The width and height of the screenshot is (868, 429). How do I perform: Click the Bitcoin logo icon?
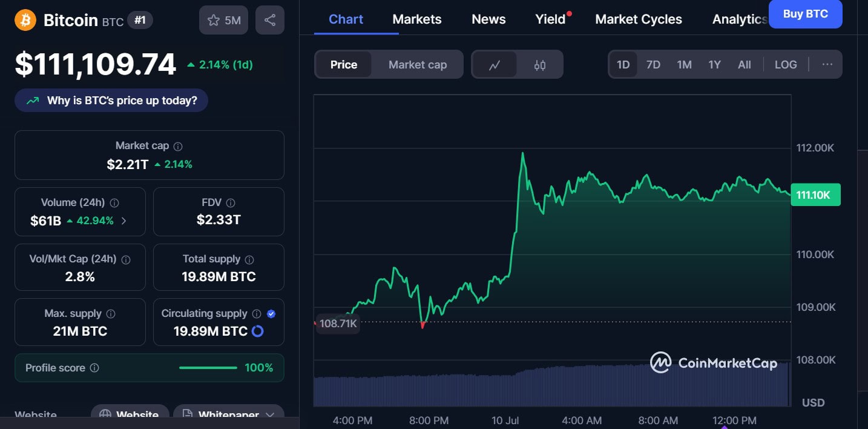[x=25, y=20]
